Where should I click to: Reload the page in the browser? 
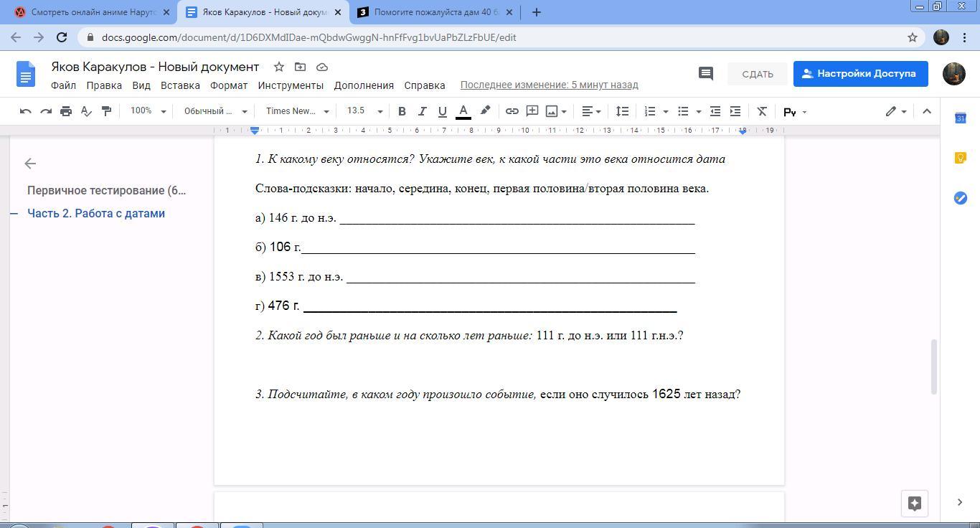(x=62, y=37)
